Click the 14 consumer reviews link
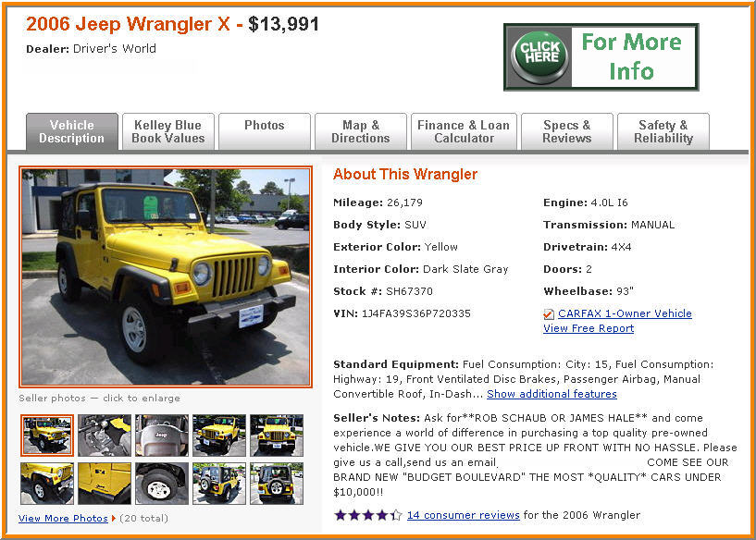Screen dimensions: 756x540 pyautogui.click(x=464, y=515)
